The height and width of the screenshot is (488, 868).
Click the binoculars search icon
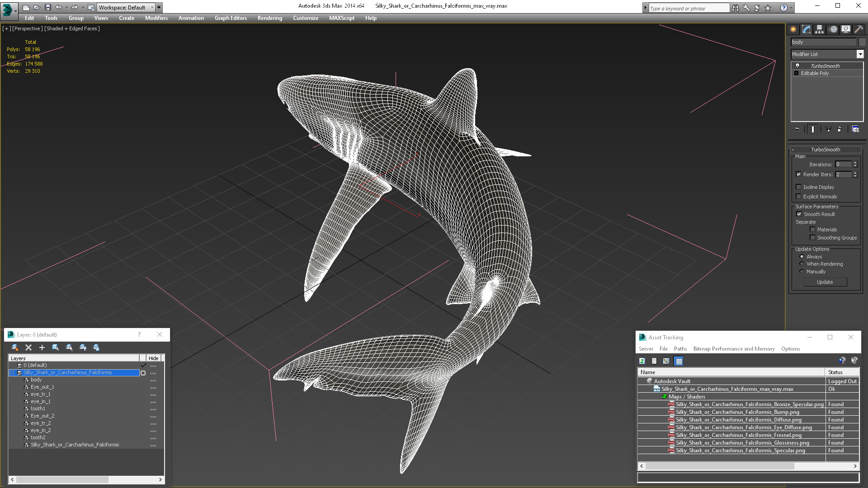click(736, 8)
